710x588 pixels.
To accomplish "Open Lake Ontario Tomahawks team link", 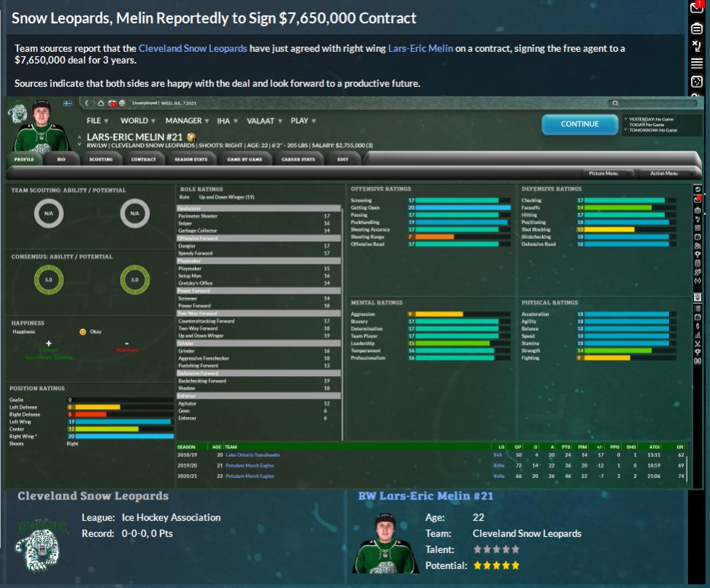I will pos(253,455).
